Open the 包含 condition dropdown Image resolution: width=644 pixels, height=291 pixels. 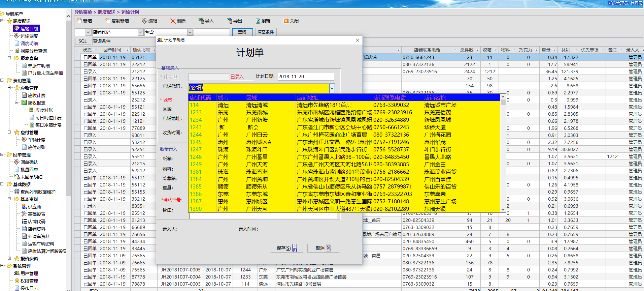coord(190,32)
